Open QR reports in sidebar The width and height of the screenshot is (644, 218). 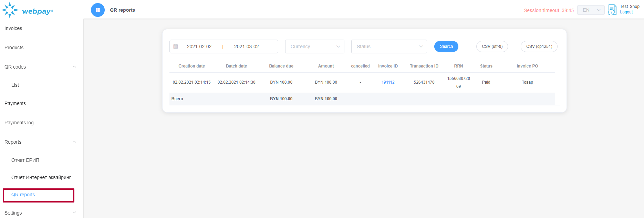pos(23,195)
